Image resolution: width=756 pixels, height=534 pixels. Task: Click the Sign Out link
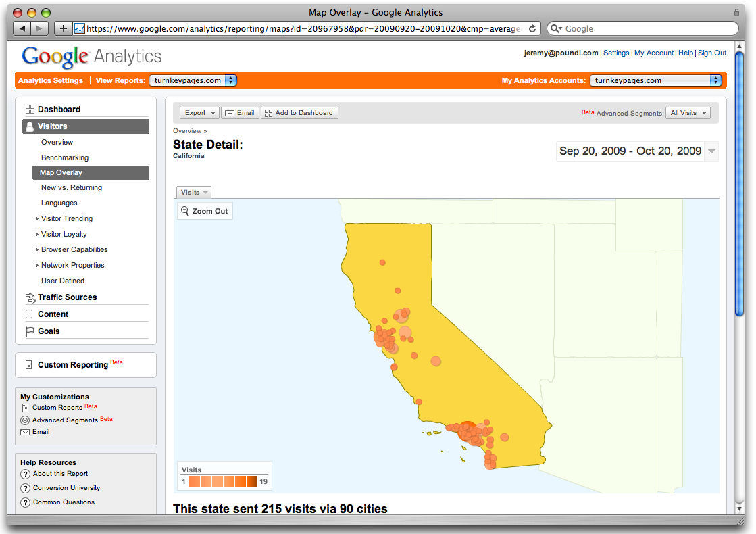pos(712,53)
